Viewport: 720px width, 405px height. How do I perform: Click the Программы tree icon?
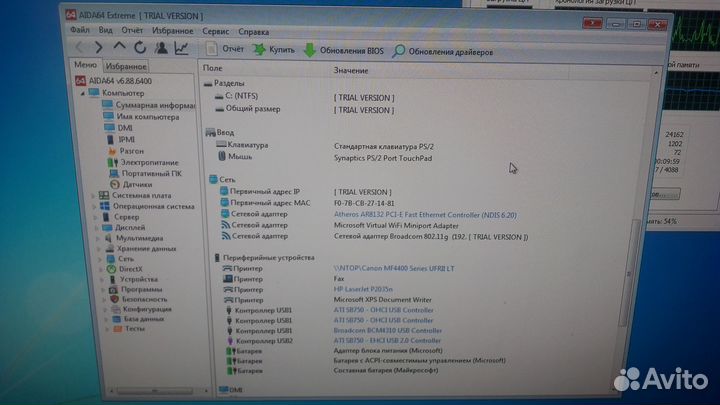[113, 289]
